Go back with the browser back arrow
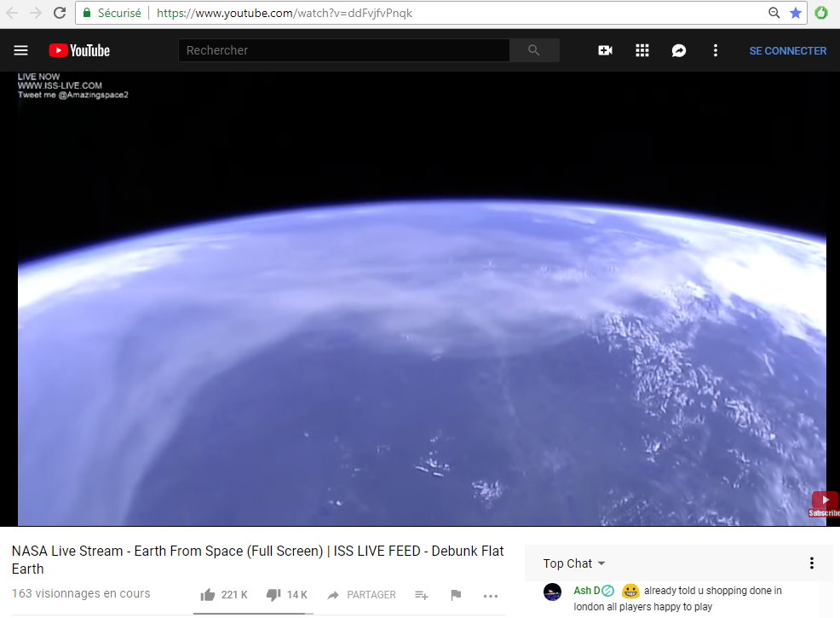The image size is (840, 618). (x=12, y=13)
